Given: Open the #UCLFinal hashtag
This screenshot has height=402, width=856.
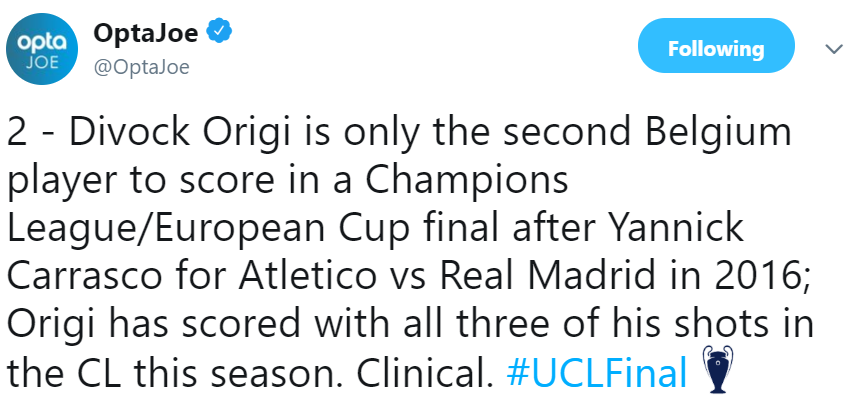Looking at the screenshot, I should pyautogui.click(x=596, y=373).
